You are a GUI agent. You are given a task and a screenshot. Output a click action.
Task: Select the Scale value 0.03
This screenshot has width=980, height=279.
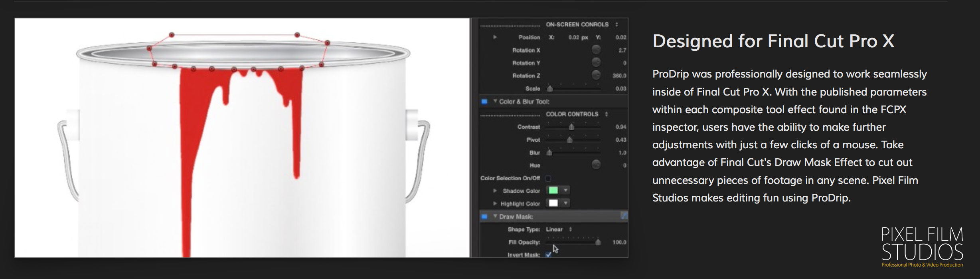[620, 88]
